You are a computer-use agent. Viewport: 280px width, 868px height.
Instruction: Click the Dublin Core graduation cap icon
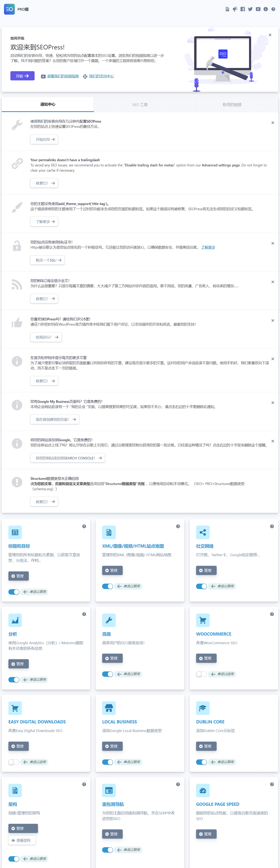[x=203, y=708]
